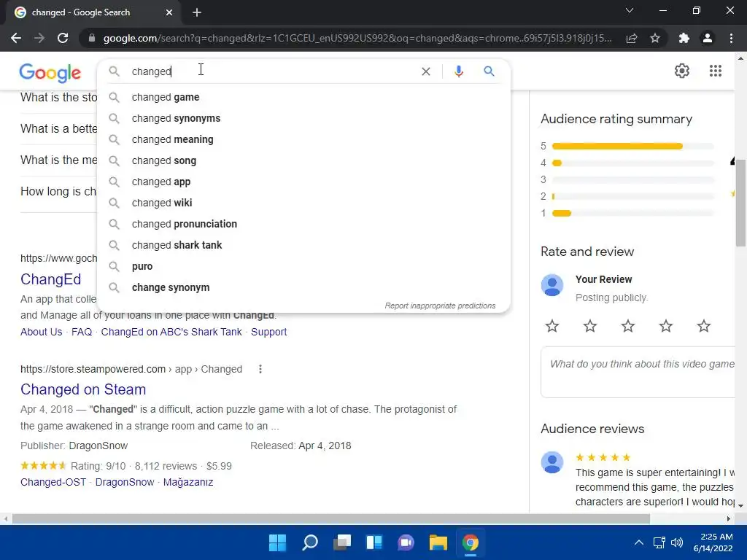Bookmark this tab with the star

655,38
